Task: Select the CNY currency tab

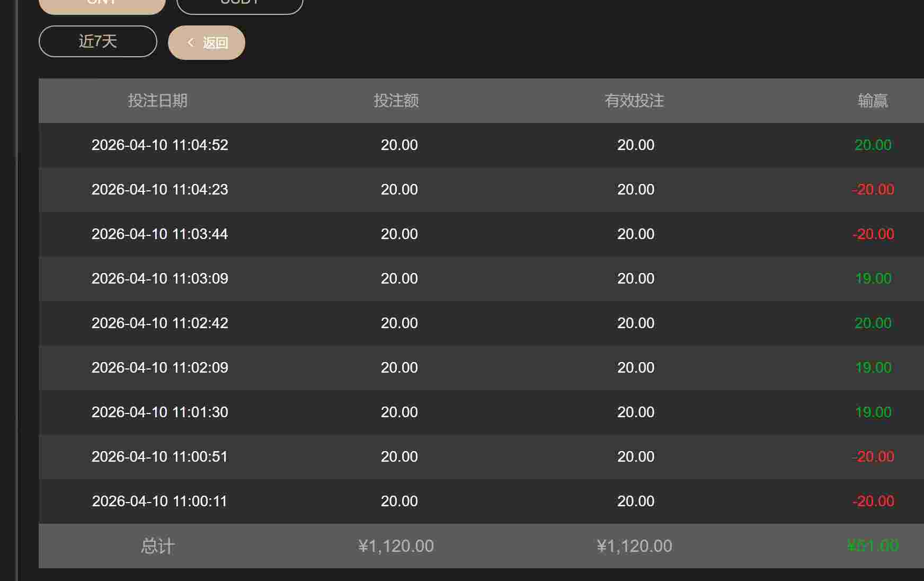Action: tap(102, 5)
